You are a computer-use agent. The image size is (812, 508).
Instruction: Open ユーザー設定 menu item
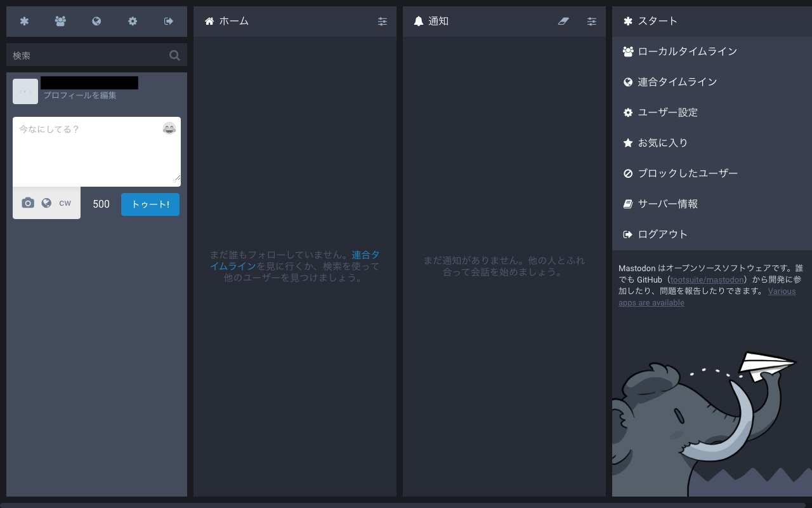(712, 112)
